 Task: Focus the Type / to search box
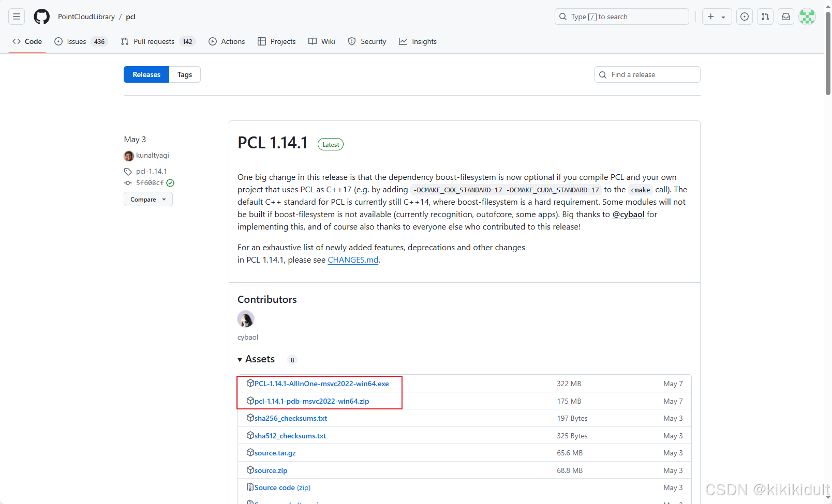(x=622, y=17)
